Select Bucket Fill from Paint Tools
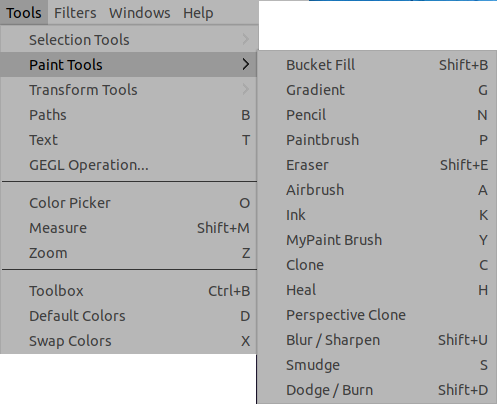 coord(377,65)
